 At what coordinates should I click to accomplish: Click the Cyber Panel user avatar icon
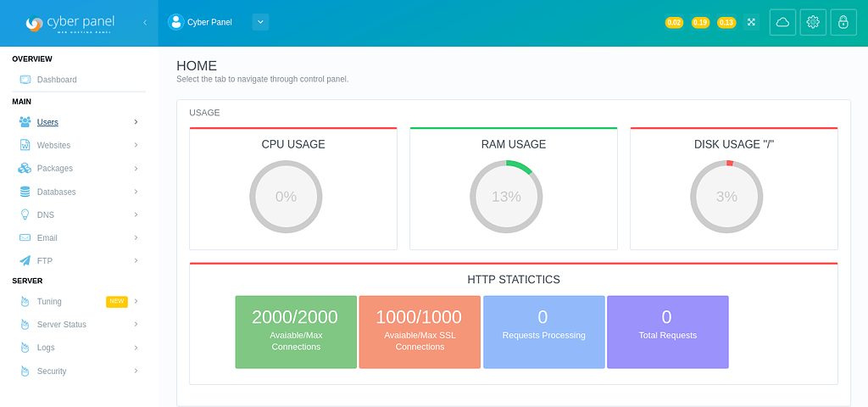176,22
